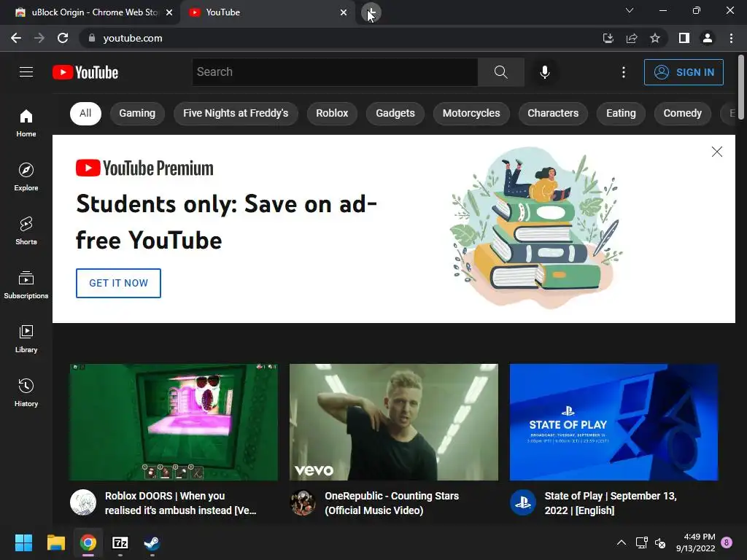This screenshot has height=560, width=747.
Task: Open File Explorer from taskbar
Action: click(x=55, y=542)
